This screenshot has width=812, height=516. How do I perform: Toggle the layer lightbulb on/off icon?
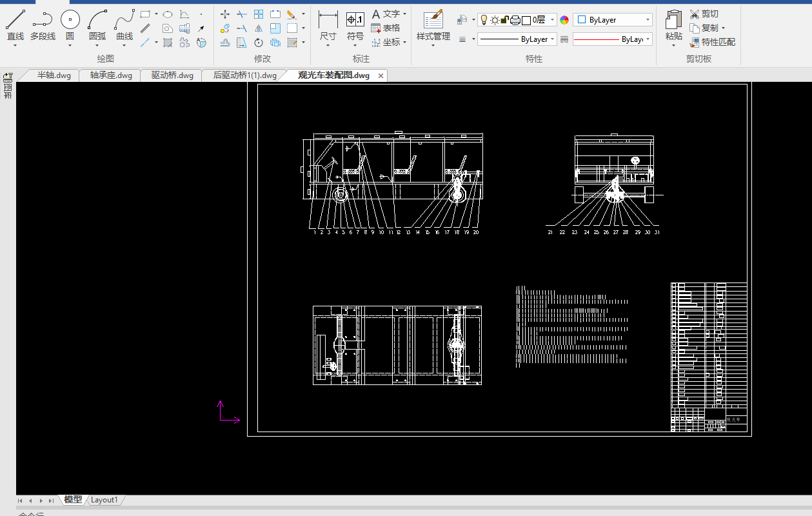coord(484,20)
